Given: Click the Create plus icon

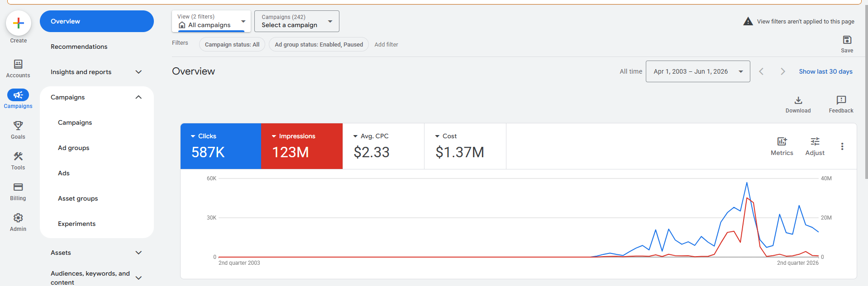Looking at the screenshot, I should click(x=19, y=23).
